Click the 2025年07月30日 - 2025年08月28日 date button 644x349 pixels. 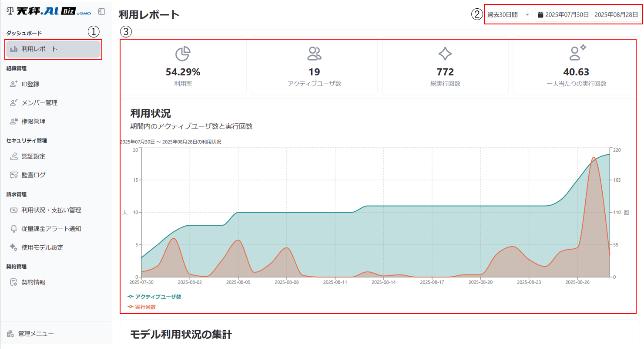point(590,14)
